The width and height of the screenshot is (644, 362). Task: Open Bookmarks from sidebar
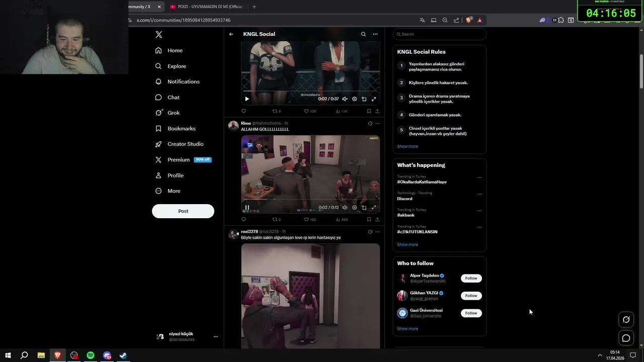point(176,128)
